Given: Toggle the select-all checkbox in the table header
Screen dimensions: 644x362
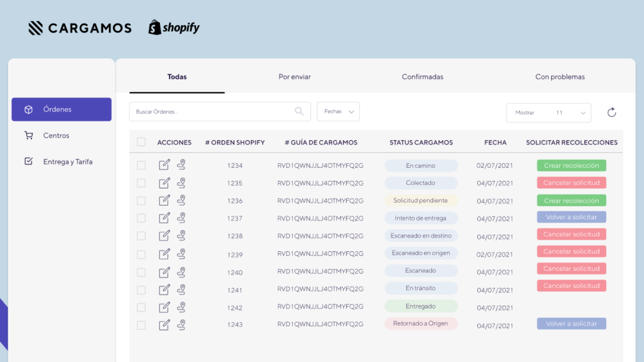Looking at the screenshot, I should click(141, 142).
